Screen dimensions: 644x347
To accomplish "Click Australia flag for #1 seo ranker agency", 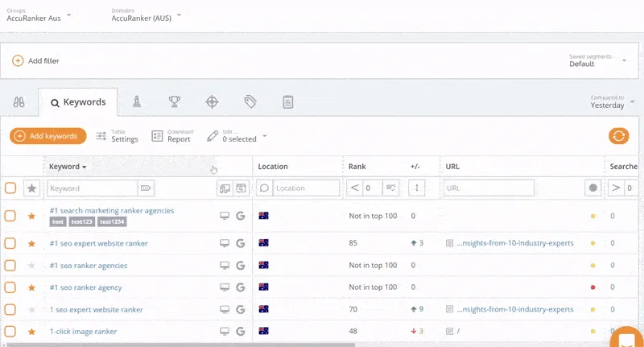I will pyautogui.click(x=264, y=287).
